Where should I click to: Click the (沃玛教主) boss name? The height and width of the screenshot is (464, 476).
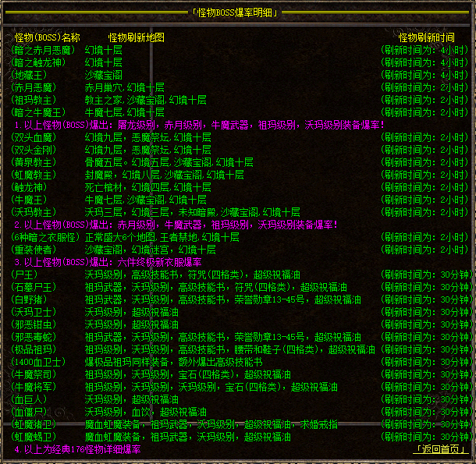(35, 212)
